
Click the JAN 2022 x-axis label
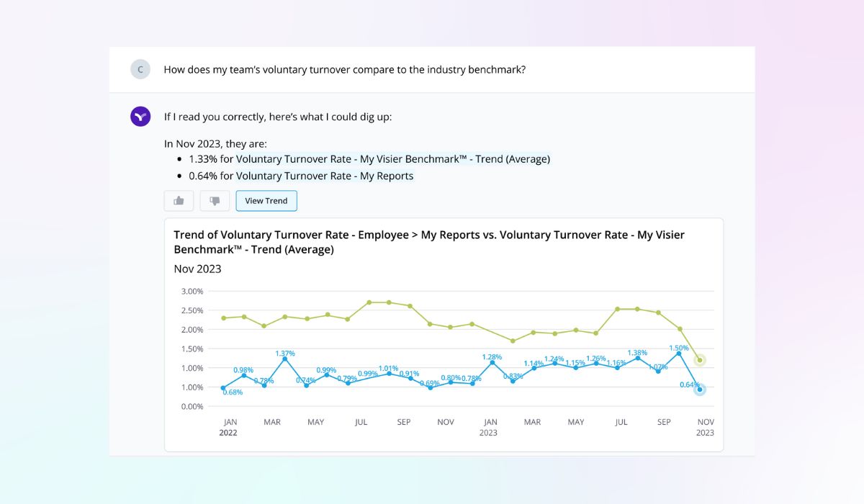229,428
